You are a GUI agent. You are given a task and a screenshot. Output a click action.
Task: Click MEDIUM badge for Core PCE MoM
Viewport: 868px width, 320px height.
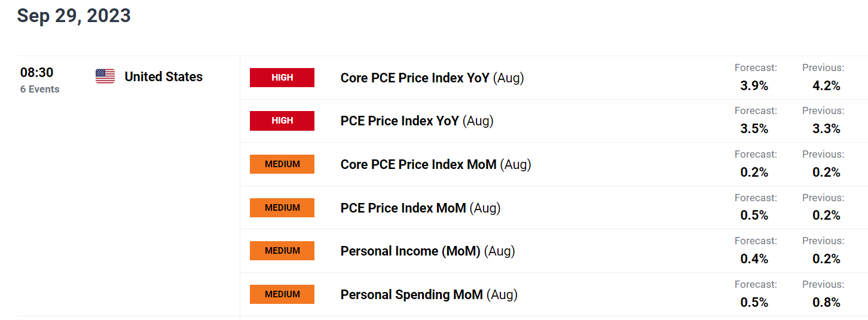click(282, 164)
